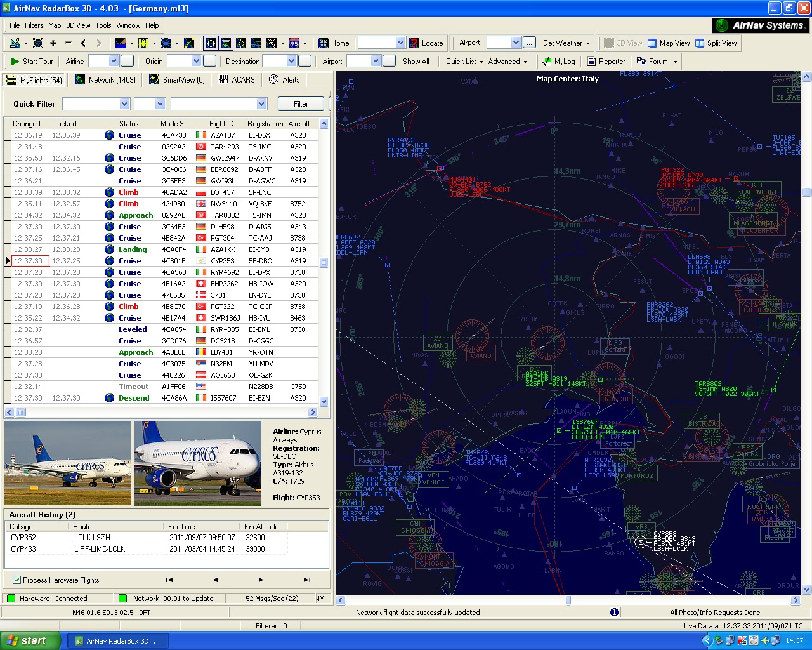The image size is (812, 650).
Task: Click the Show All button
Action: point(416,62)
